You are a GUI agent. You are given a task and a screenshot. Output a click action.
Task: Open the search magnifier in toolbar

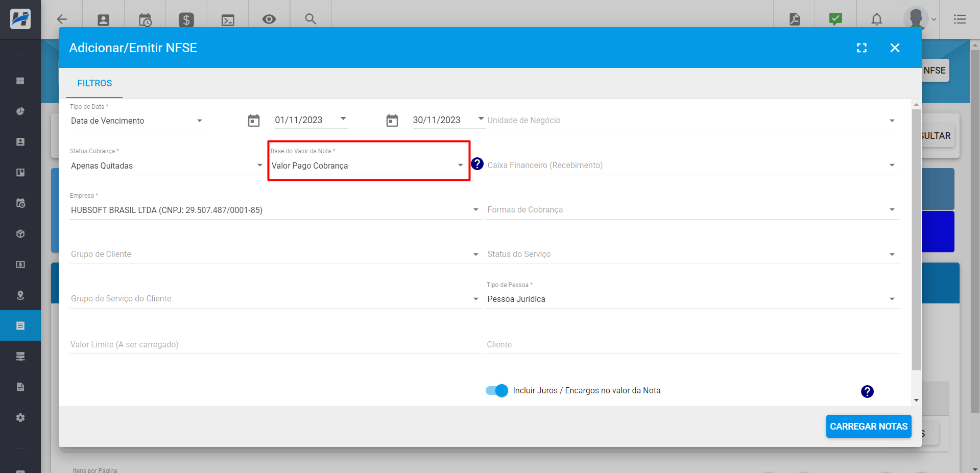pyautogui.click(x=310, y=19)
